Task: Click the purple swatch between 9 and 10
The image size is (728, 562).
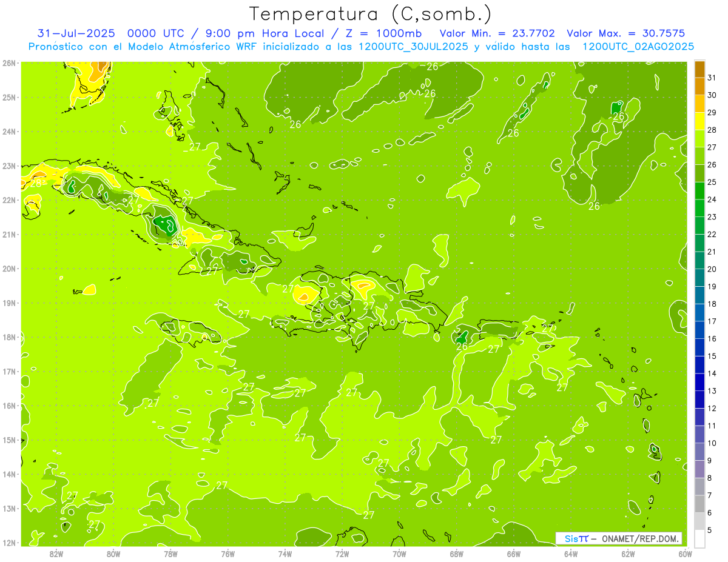Action: (699, 452)
